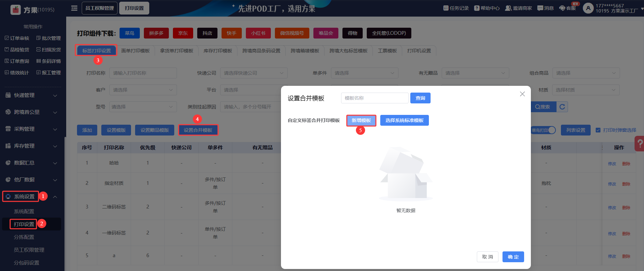Open the 材质 dropdown
The width and height of the screenshot is (644, 271).
[586, 90]
